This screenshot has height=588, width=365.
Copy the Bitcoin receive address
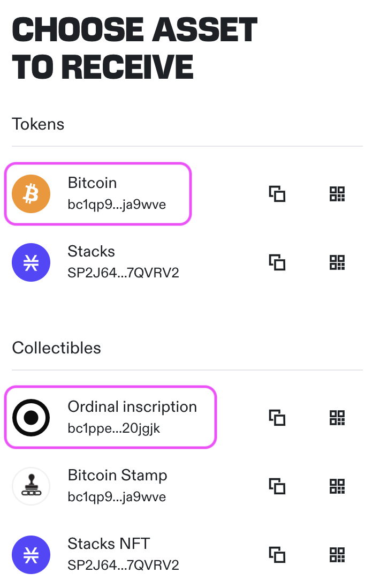click(277, 194)
